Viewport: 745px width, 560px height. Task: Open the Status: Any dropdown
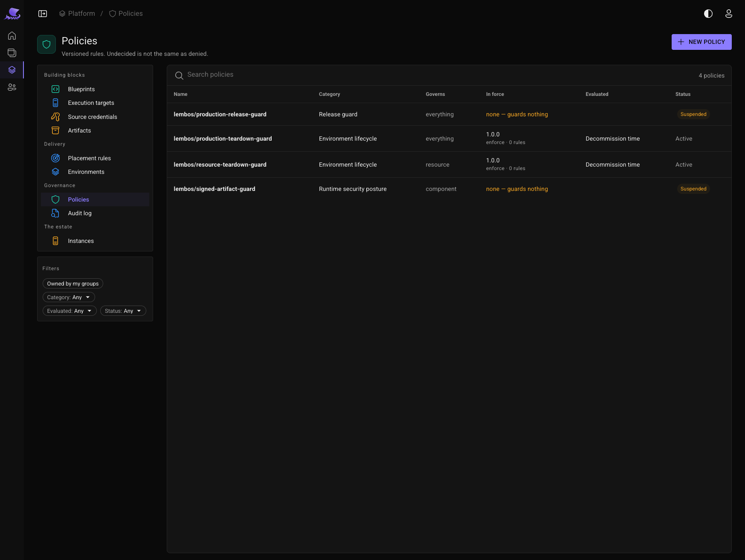point(123,311)
